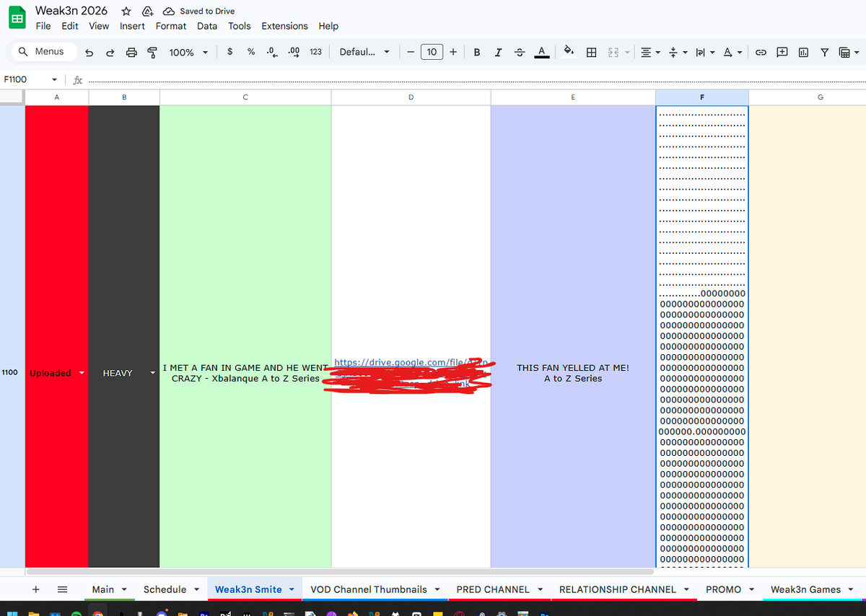866x616 pixels.
Task: Open the Extensions menu
Action: (x=284, y=26)
